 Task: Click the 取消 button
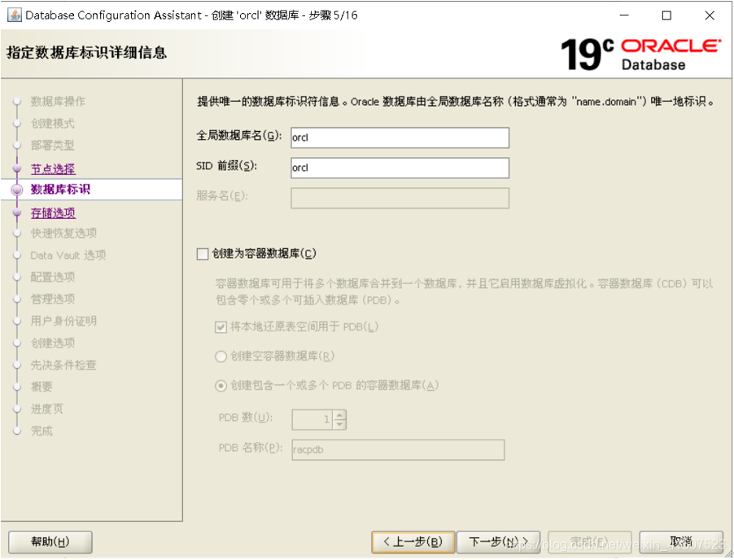coord(681,542)
